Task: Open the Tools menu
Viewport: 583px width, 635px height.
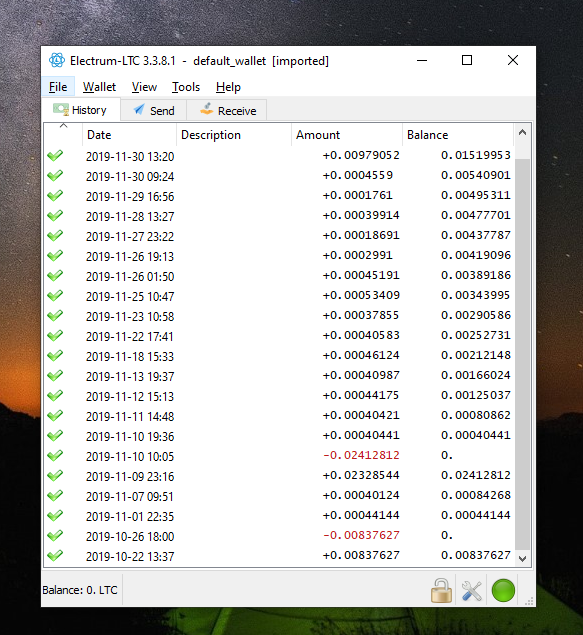Action: pos(186,87)
